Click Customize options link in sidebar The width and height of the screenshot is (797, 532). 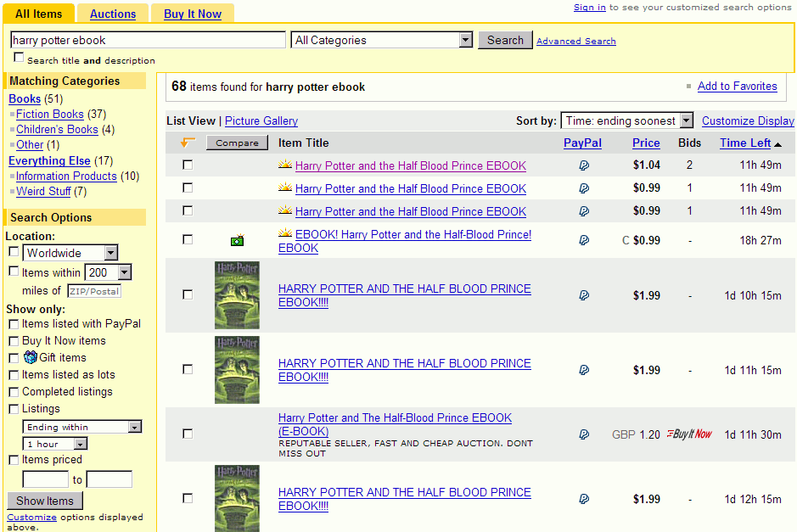coord(31,517)
